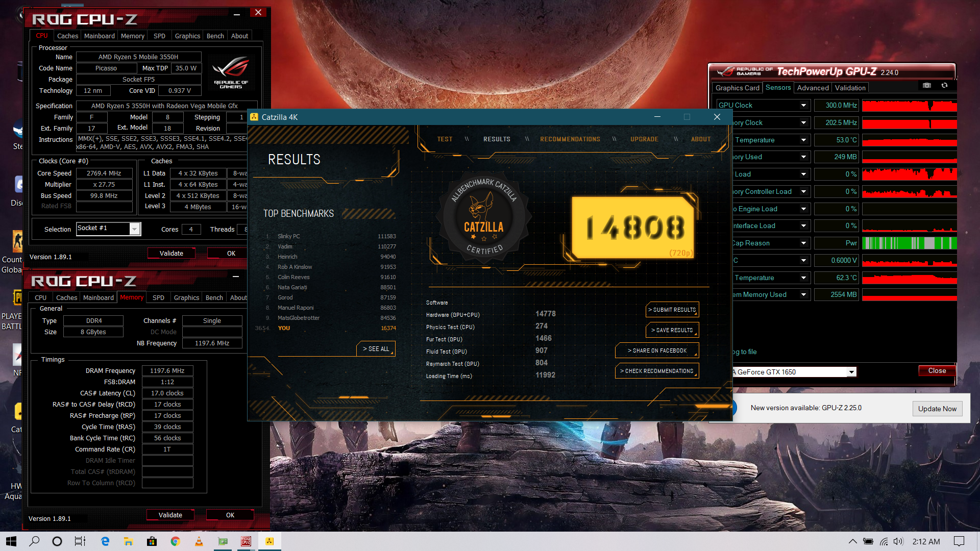This screenshot has width=980, height=551.
Task: Open SPD tab in bottom CPU-Z window
Action: [x=159, y=297]
